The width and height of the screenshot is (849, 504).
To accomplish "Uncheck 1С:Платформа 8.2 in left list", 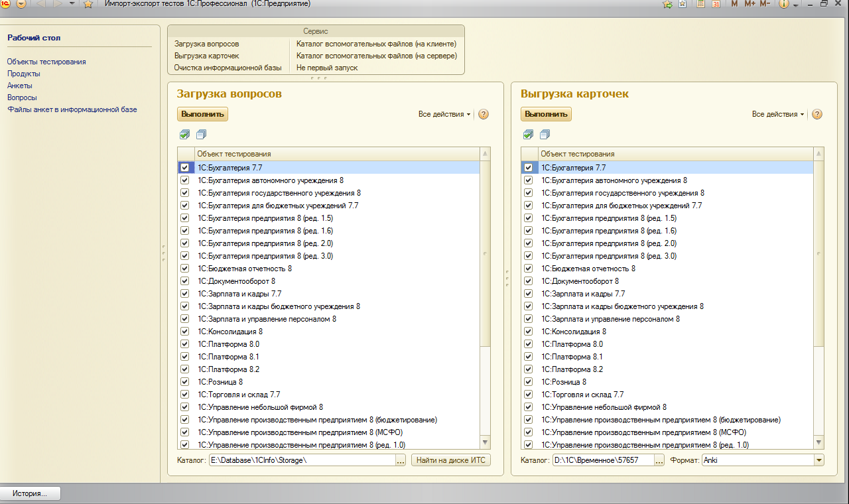I will tap(184, 369).
